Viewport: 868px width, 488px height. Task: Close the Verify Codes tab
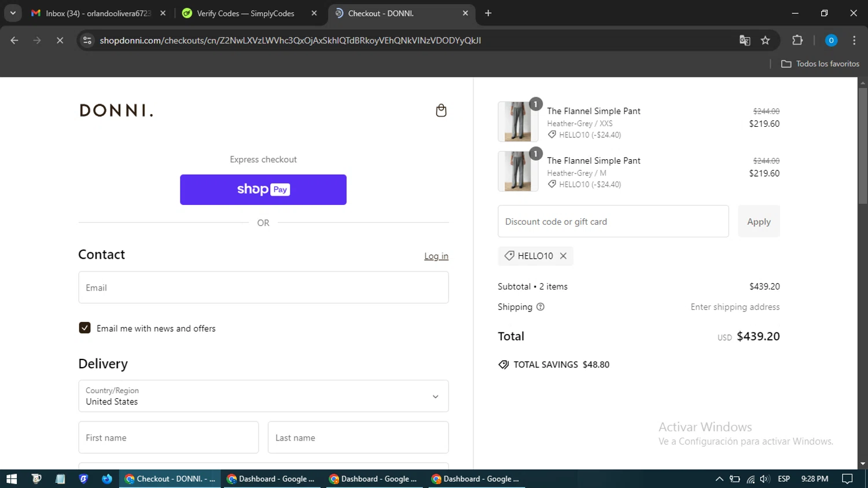coord(314,13)
